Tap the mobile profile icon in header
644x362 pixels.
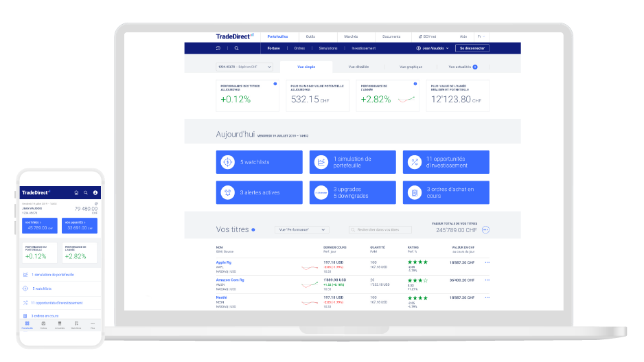coord(95,193)
